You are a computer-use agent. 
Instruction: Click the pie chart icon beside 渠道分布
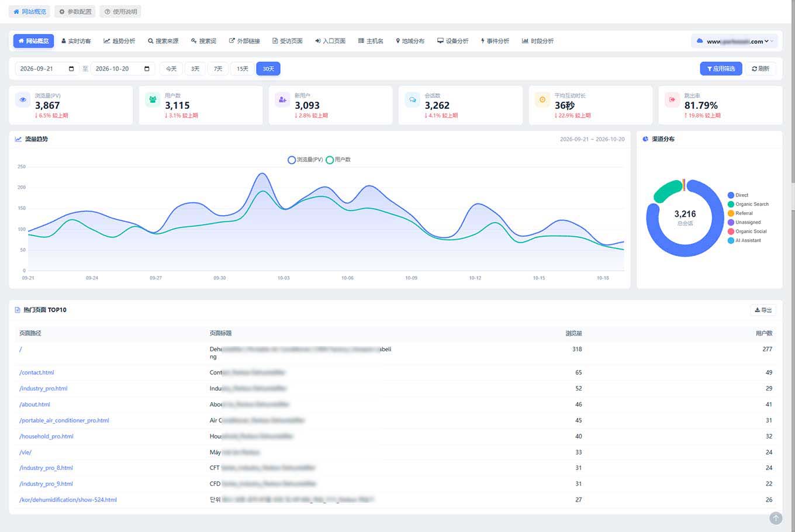tap(645, 139)
